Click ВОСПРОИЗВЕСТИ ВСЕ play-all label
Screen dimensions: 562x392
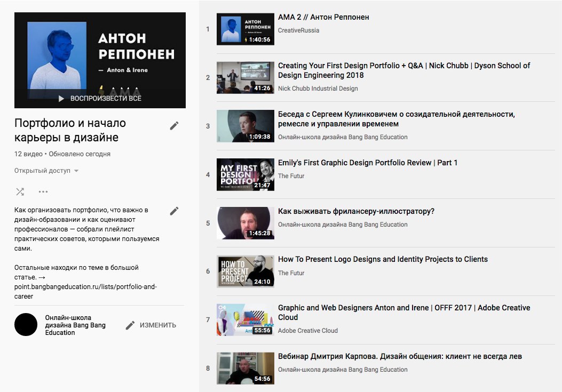tap(106, 99)
